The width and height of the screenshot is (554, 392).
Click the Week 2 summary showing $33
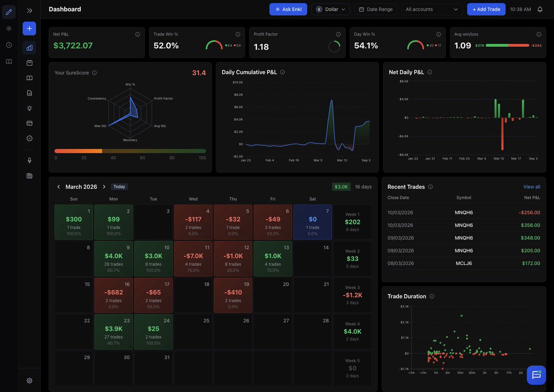click(352, 259)
